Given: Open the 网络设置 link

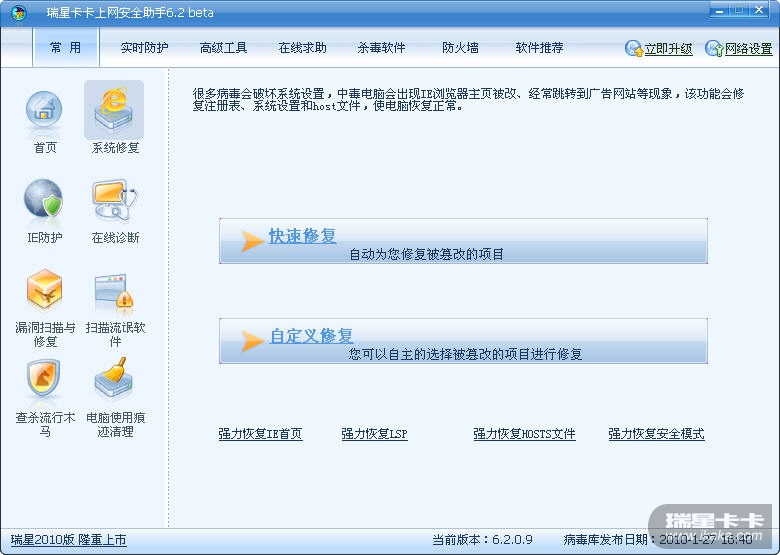Looking at the screenshot, I should (748, 49).
